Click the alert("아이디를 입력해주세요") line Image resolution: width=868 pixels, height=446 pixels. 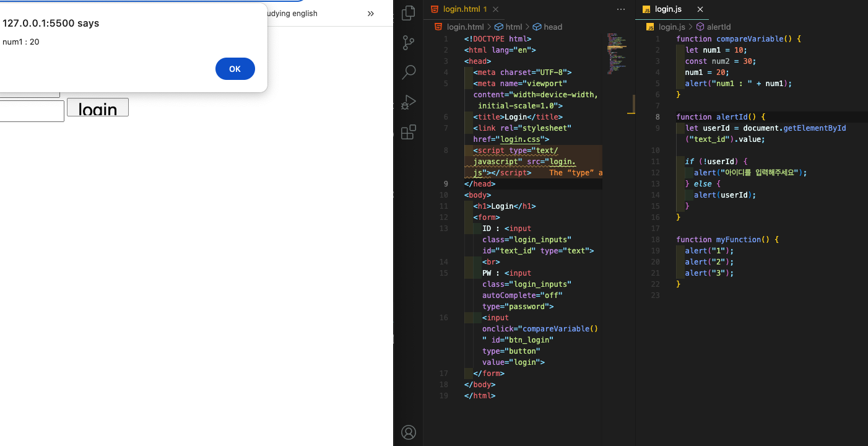point(750,172)
